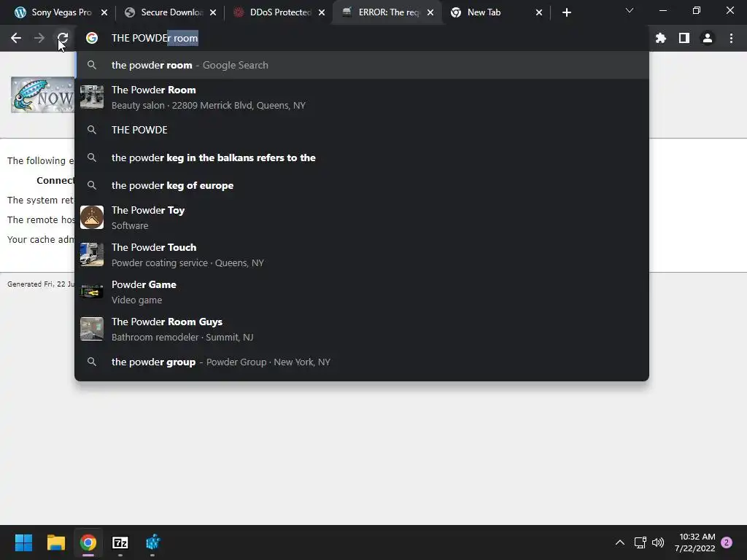Open volume control tray icon
The width and height of the screenshot is (747, 560).
[658, 542]
